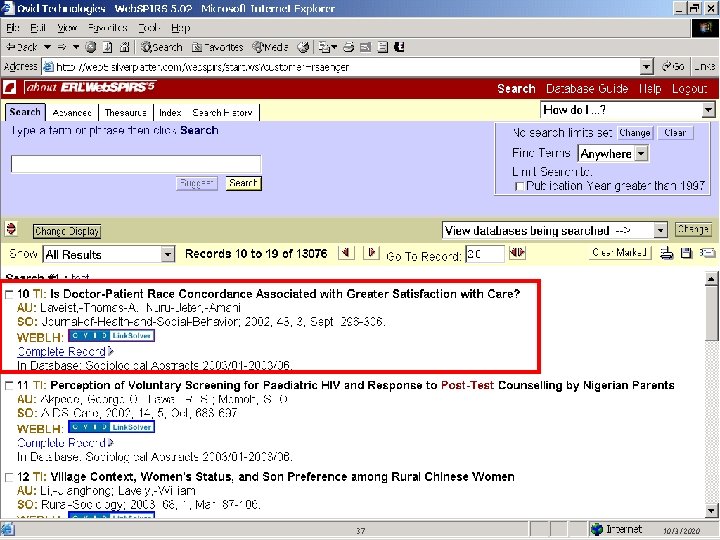Open the File menu
The image size is (720, 540).
tap(13, 28)
